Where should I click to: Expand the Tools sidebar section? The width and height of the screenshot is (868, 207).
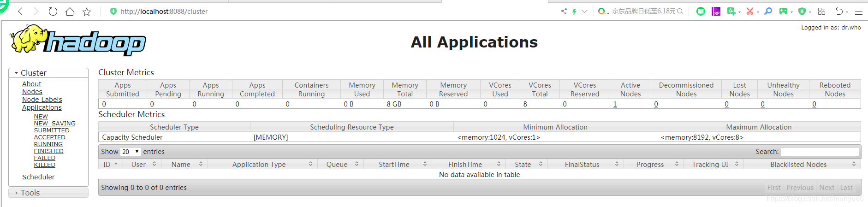[x=17, y=193]
